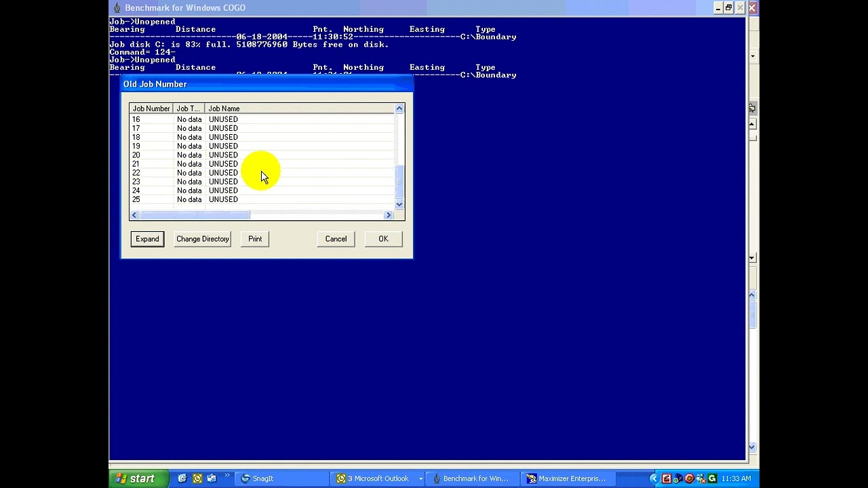Cancel the Old Job Number dialog
Viewport: 868px width, 488px height.
pos(336,239)
